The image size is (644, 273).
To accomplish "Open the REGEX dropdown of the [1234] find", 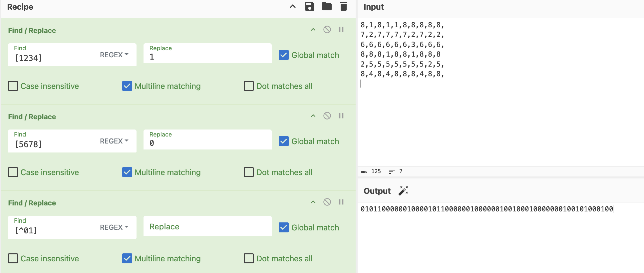I will click(114, 55).
